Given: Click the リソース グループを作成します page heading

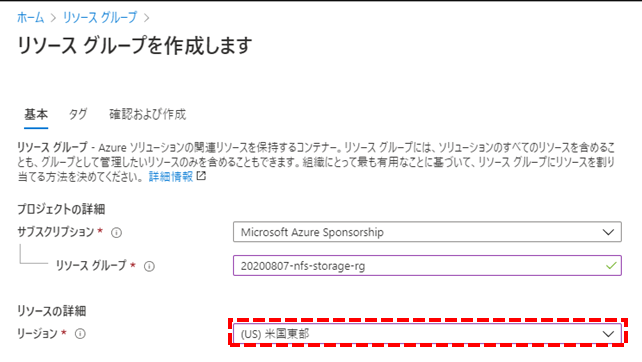Looking at the screenshot, I should click(x=135, y=45).
